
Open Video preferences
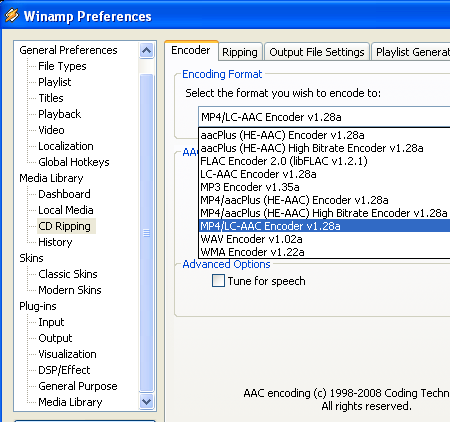coord(51,130)
